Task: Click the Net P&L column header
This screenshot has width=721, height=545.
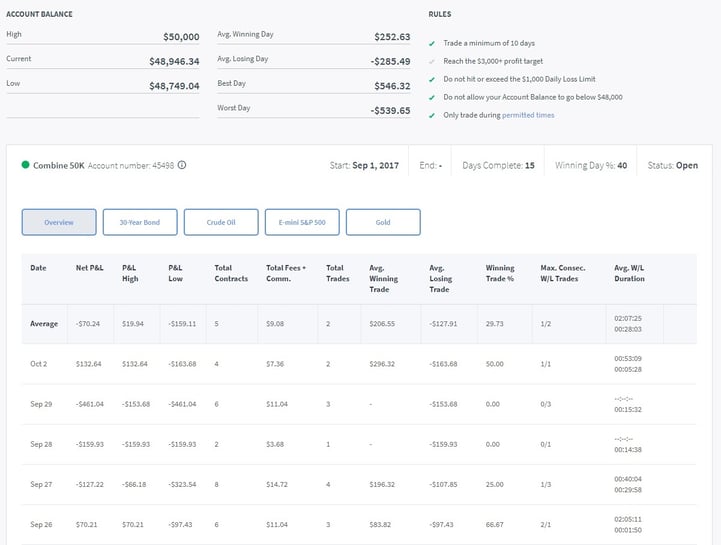Action: coord(90,268)
